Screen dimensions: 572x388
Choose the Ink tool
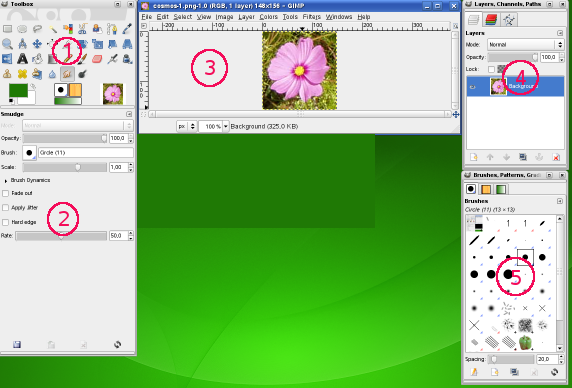click(127, 59)
